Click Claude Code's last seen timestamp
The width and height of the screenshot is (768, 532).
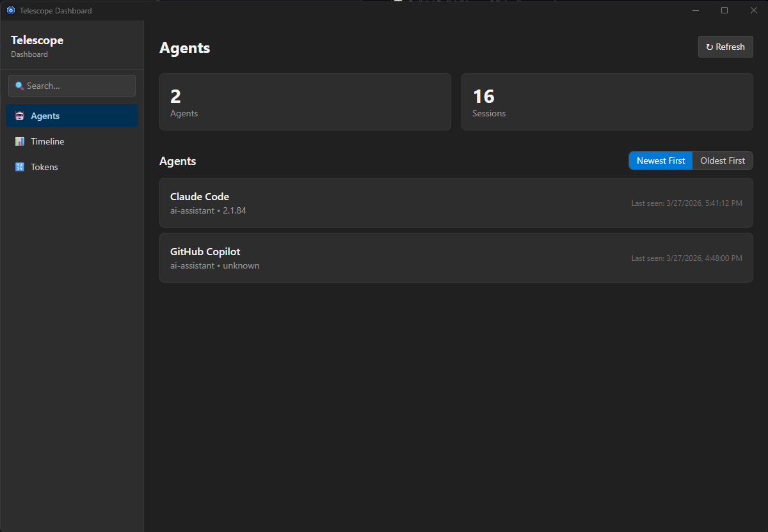coord(687,203)
